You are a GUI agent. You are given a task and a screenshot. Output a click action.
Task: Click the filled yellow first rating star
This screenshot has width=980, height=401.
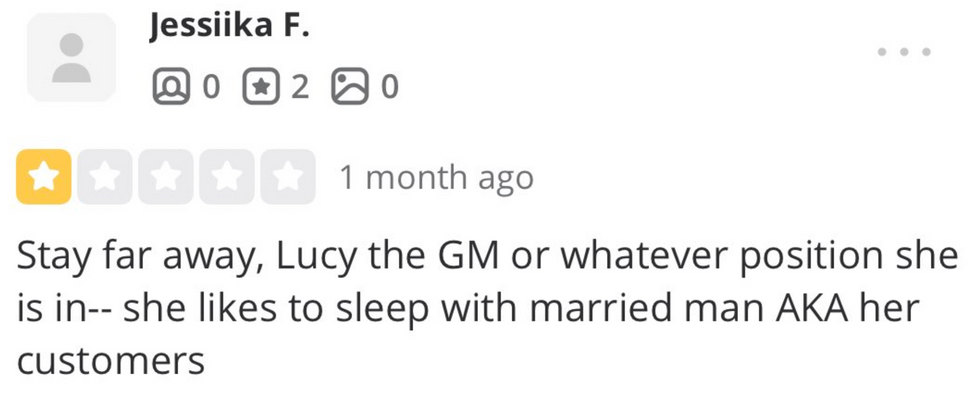[43, 177]
